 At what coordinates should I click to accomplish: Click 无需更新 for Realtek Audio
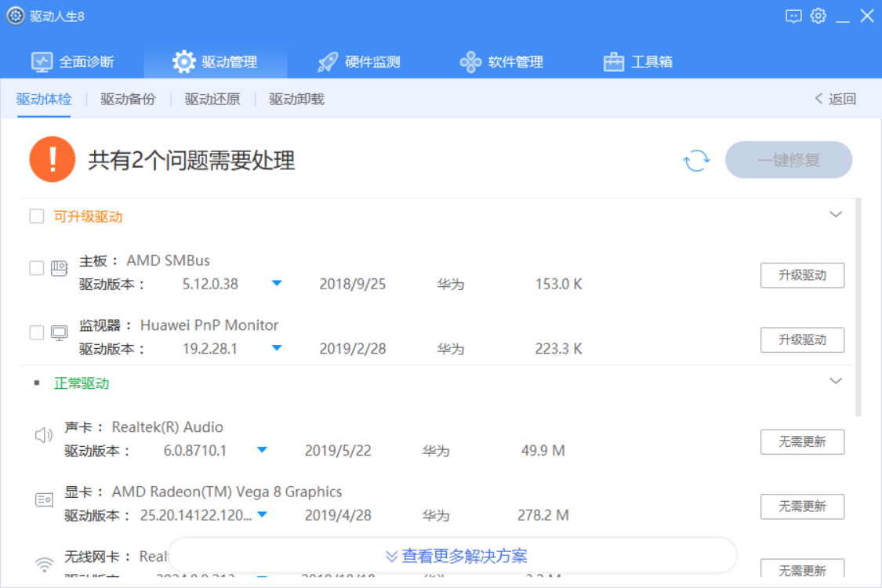click(x=802, y=441)
